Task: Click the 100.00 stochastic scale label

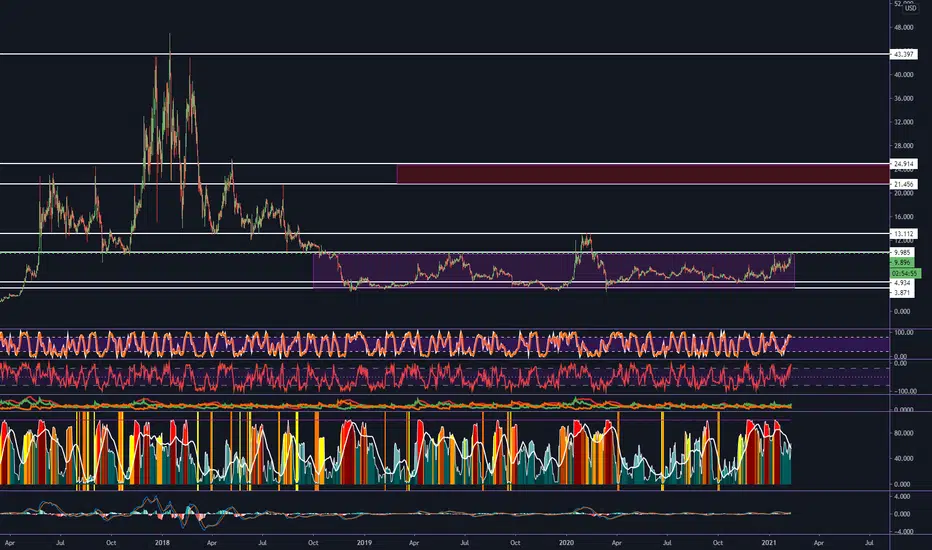Action: tap(903, 332)
